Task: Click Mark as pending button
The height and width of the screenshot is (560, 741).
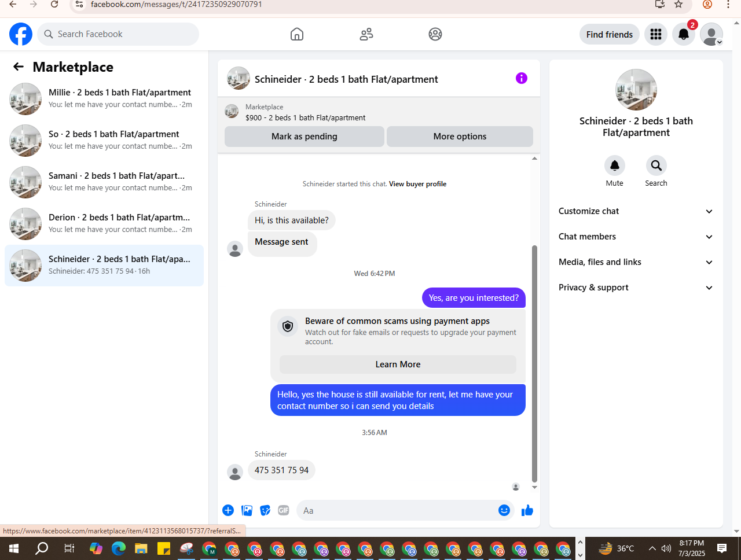Action: pyautogui.click(x=305, y=137)
